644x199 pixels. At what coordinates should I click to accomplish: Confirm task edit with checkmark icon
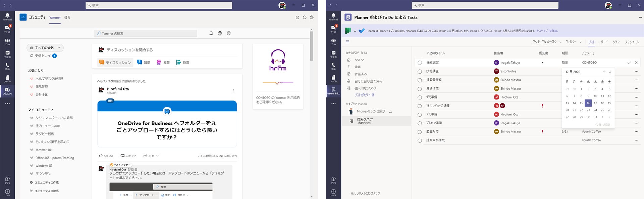click(629, 63)
